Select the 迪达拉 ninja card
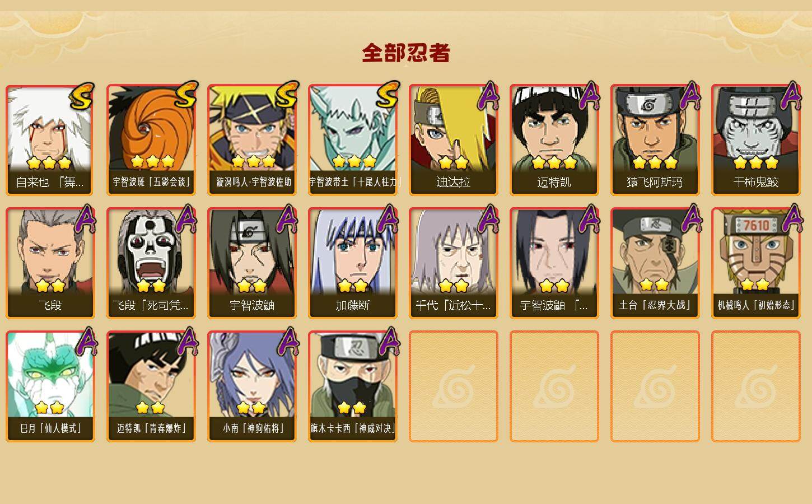This screenshot has height=504, width=812. [x=453, y=140]
